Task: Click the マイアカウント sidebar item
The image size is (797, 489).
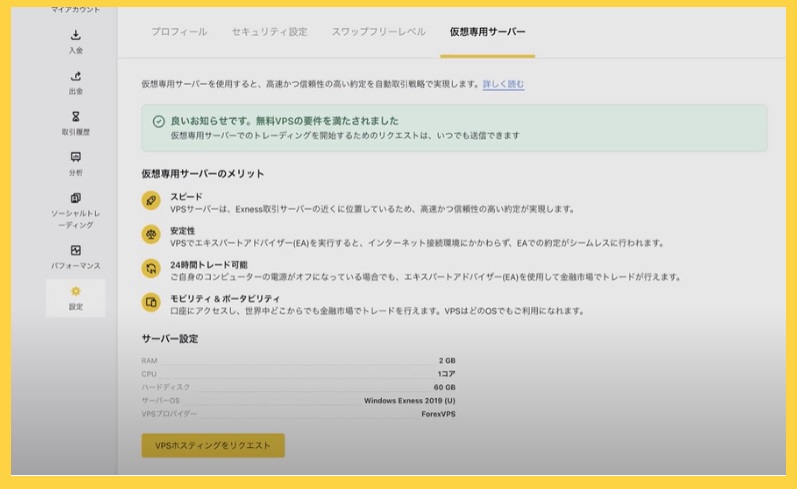Action: 76,9
